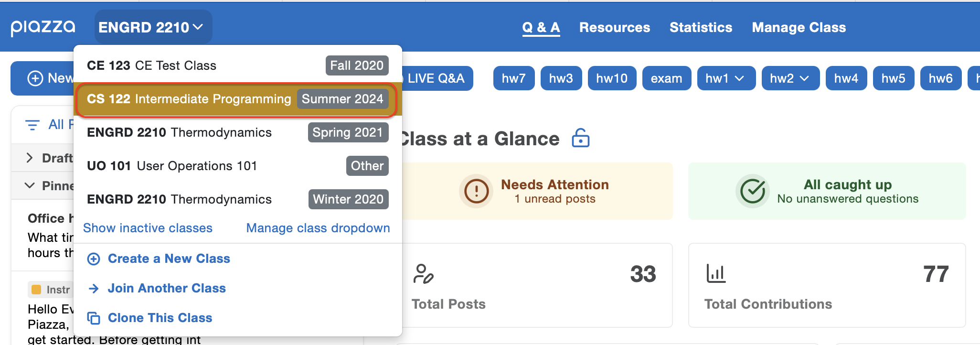Go to the Statistics tab

[701, 28]
